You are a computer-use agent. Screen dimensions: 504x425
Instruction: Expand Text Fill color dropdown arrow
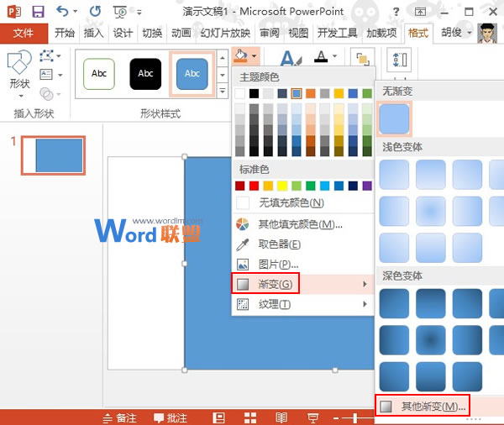click(x=335, y=56)
